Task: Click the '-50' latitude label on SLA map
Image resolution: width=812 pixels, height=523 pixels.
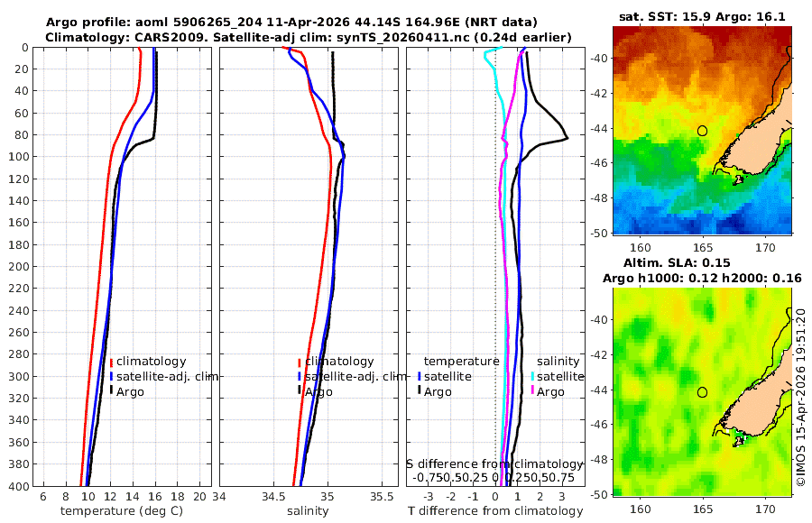Action: [x=600, y=494]
